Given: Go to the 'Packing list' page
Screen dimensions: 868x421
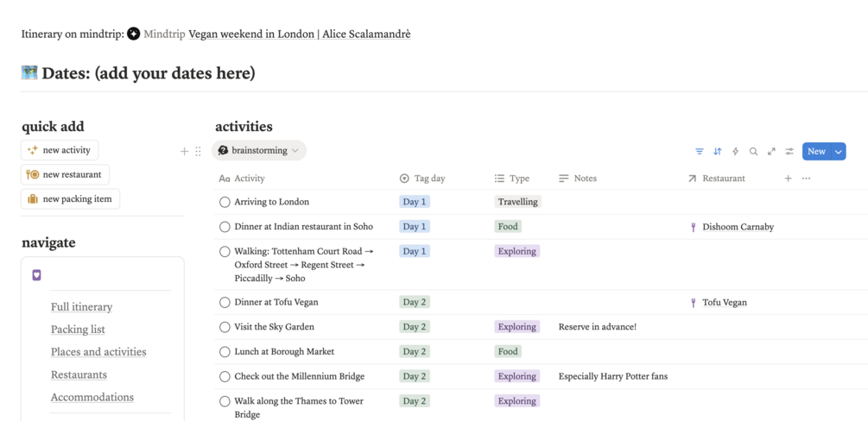Looking at the screenshot, I should (x=78, y=329).
